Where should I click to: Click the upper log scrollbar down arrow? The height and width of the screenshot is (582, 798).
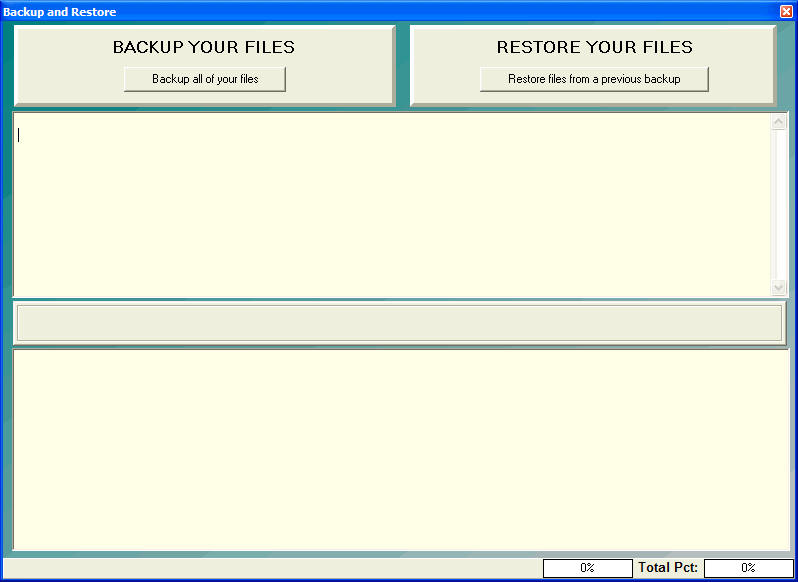(x=779, y=287)
